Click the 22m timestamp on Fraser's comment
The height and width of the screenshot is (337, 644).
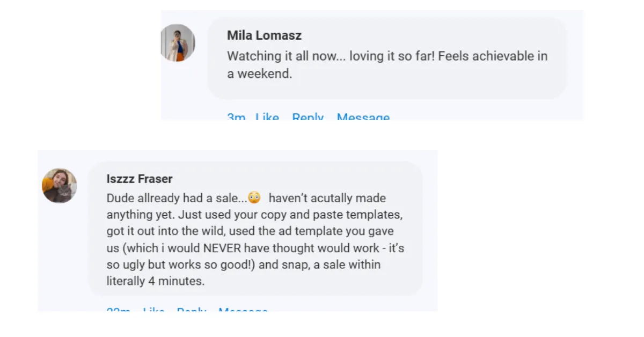pyautogui.click(x=118, y=310)
